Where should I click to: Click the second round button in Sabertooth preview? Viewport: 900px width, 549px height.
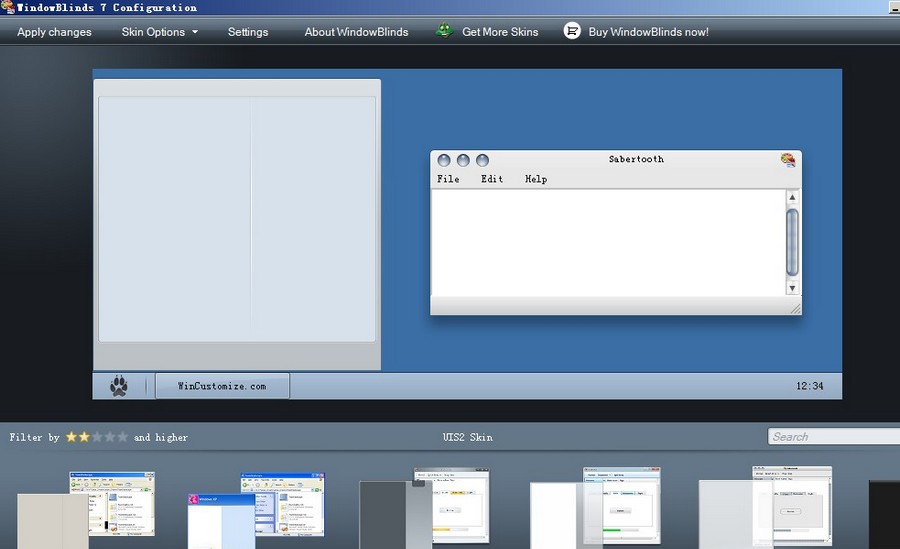click(x=463, y=160)
